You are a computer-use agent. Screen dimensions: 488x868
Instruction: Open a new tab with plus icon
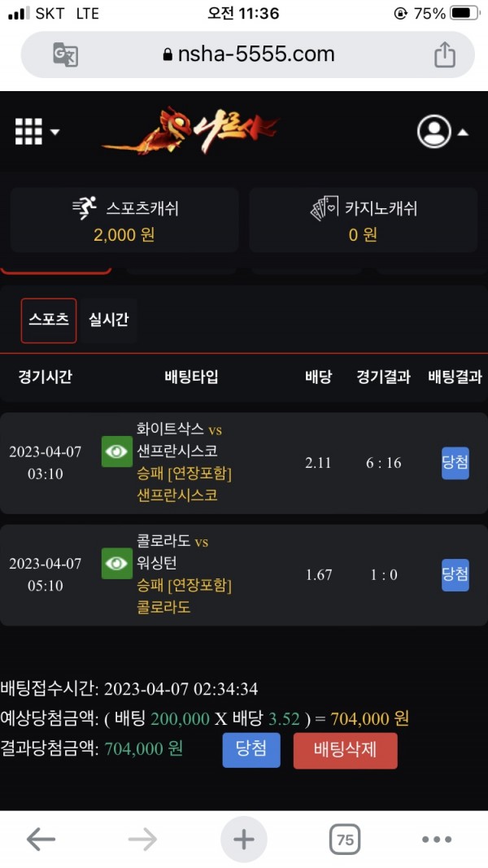[x=243, y=840]
